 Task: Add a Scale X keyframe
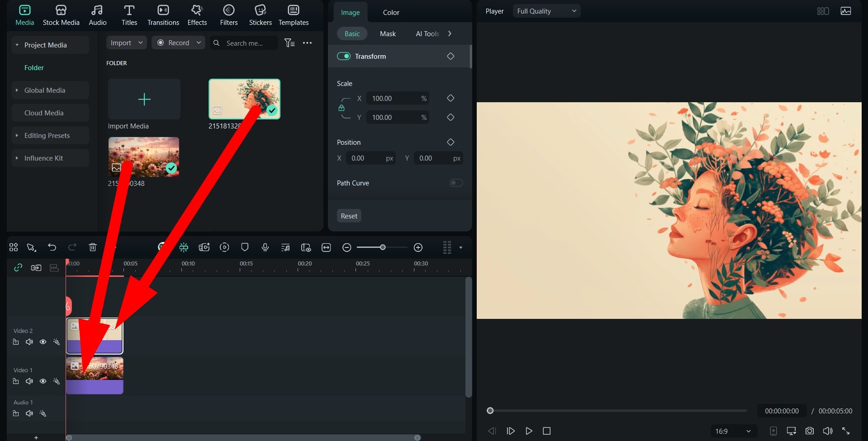click(451, 98)
